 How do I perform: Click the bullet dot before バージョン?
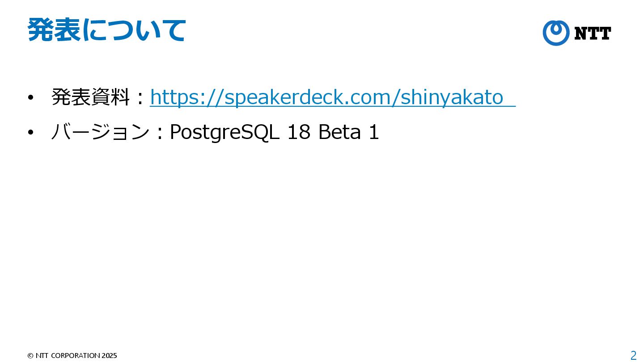(30, 133)
